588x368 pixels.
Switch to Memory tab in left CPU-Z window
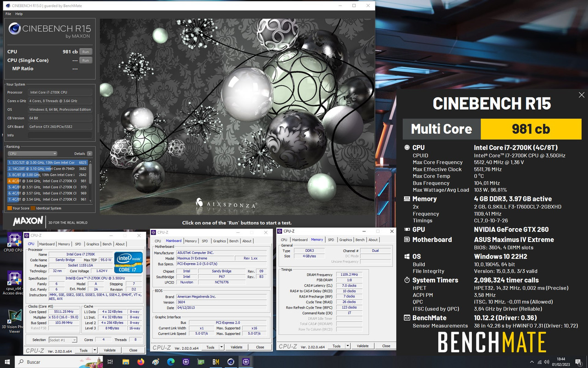tap(64, 244)
